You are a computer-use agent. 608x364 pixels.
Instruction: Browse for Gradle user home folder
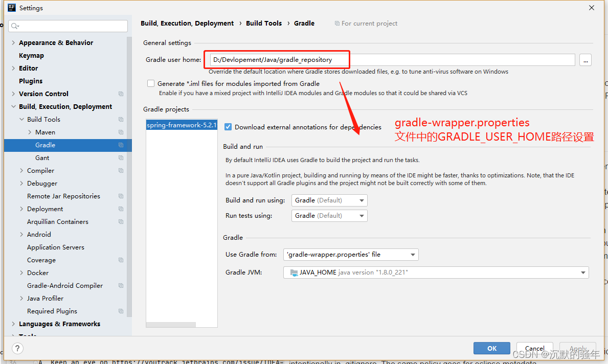click(586, 60)
